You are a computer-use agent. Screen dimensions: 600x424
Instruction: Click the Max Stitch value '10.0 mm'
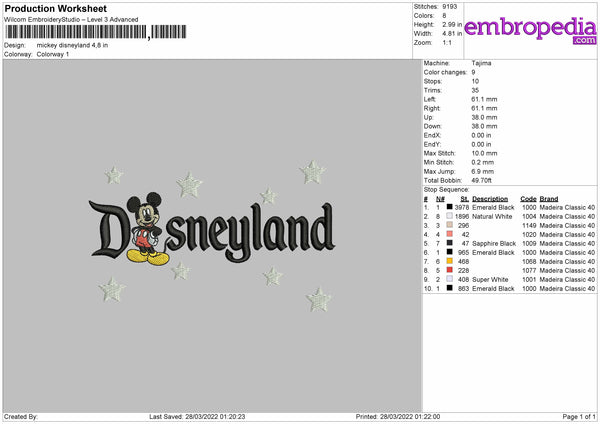point(484,153)
